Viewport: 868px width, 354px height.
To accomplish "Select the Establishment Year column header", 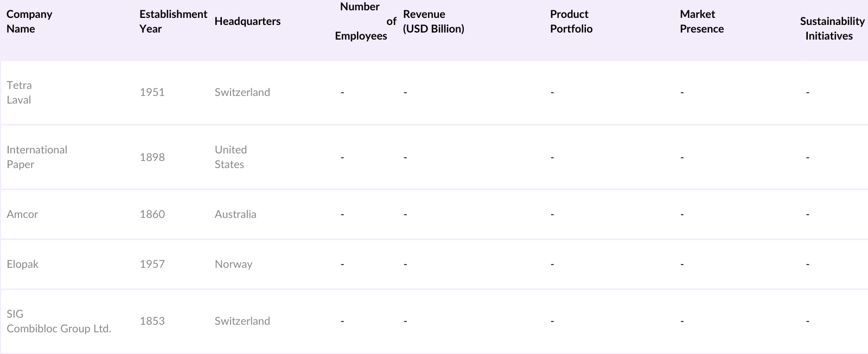I will coord(173,22).
